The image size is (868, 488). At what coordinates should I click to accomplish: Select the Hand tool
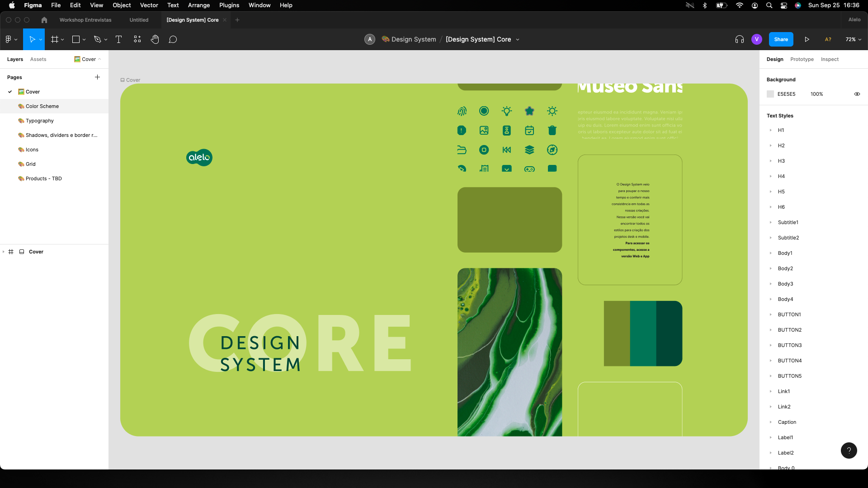tap(155, 39)
